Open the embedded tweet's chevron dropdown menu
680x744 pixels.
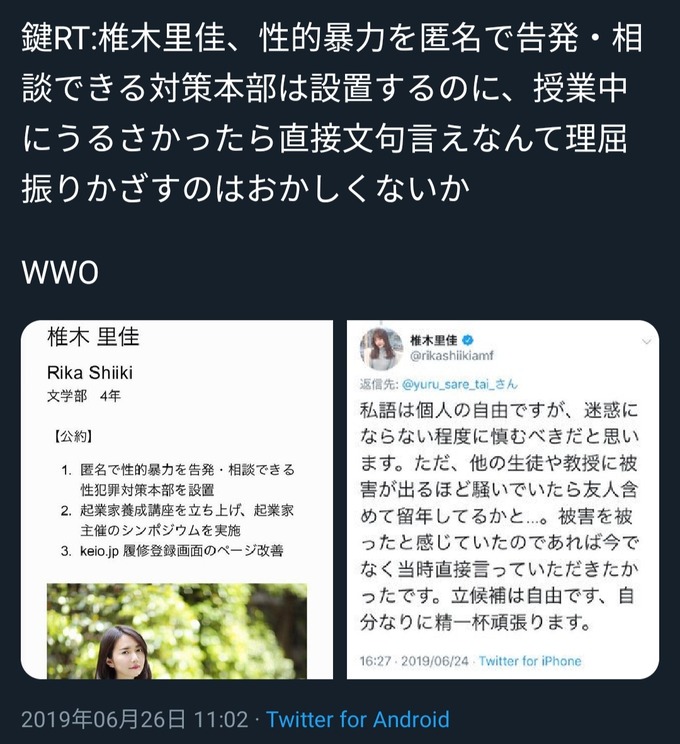[x=646, y=341]
